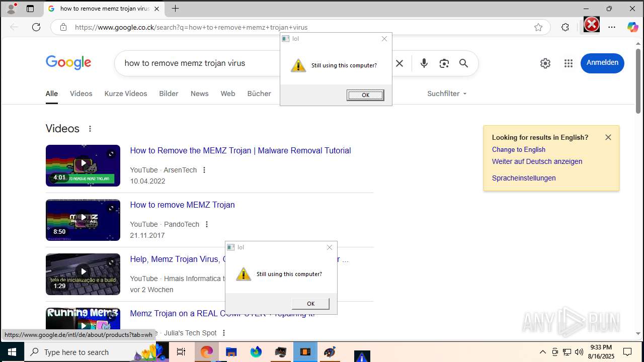Dismiss the English results notice
The image size is (644, 362).
608,137
